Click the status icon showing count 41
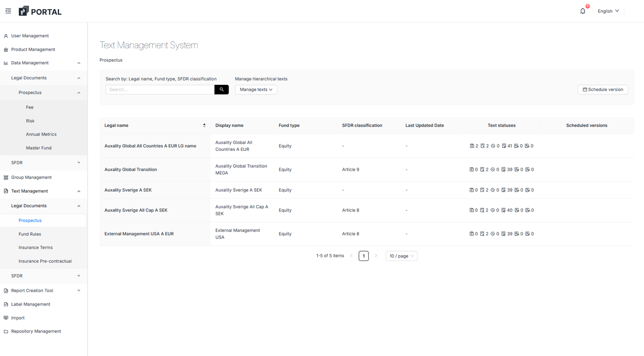Screen dimensions: 644x356 coord(504,146)
